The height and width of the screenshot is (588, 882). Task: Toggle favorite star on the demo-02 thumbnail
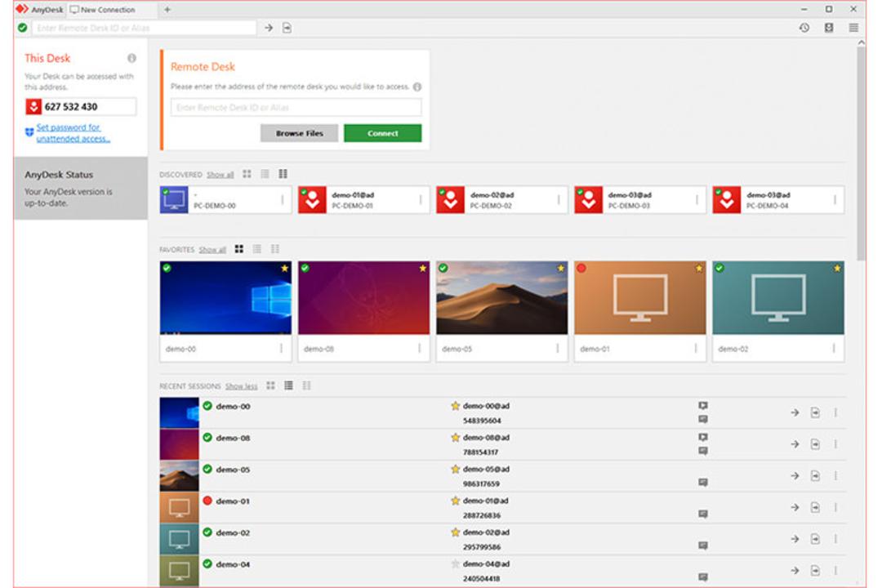(837, 269)
